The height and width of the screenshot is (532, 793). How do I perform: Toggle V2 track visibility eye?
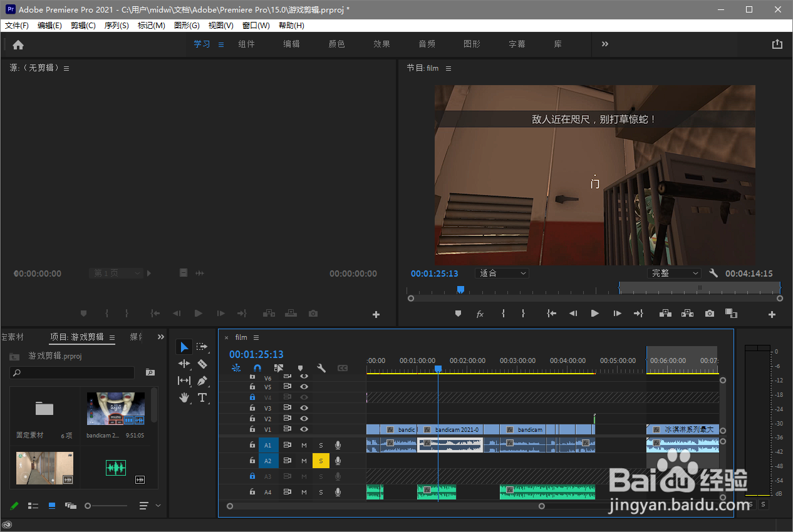pos(304,419)
